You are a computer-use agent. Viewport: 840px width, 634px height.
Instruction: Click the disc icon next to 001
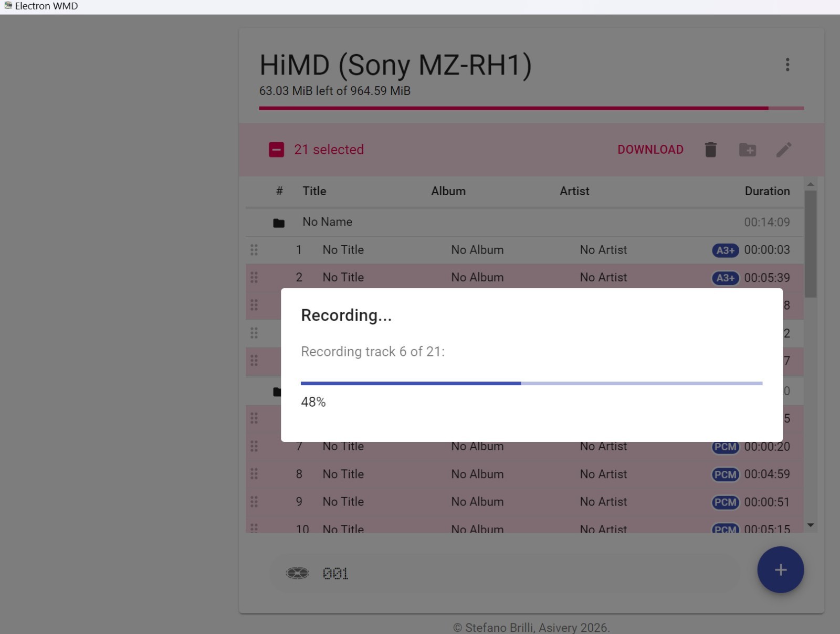point(297,573)
